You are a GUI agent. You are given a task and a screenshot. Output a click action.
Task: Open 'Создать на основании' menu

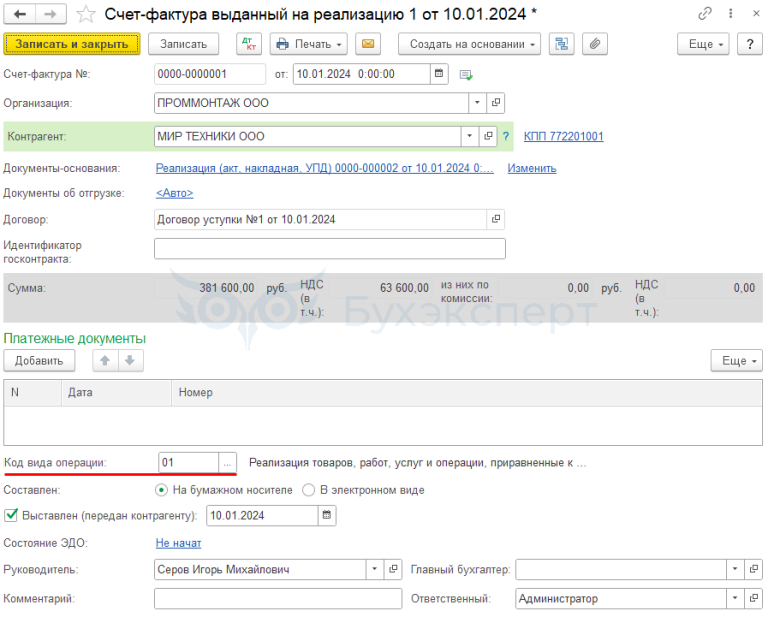click(468, 44)
